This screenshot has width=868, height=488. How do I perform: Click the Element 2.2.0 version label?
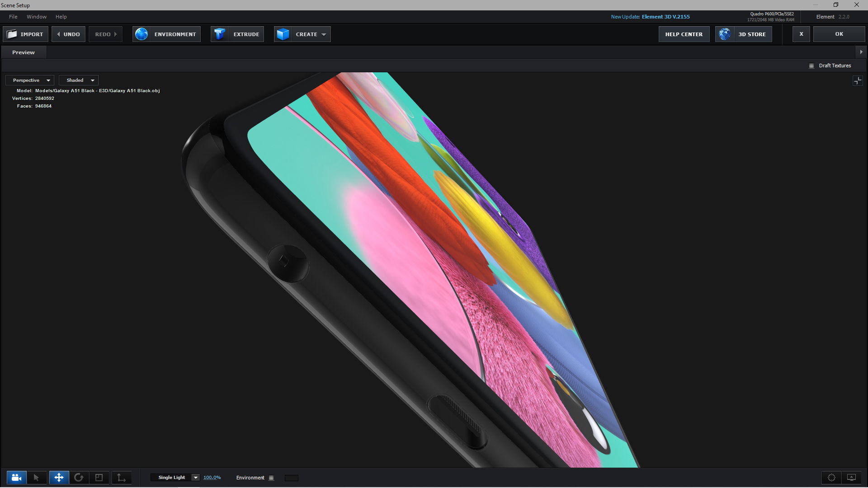(x=833, y=17)
